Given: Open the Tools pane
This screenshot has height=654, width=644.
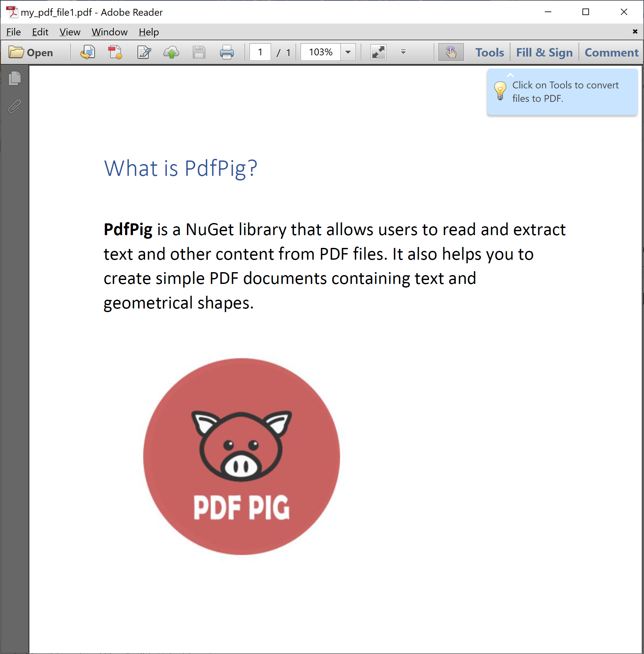Looking at the screenshot, I should [489, 52].
